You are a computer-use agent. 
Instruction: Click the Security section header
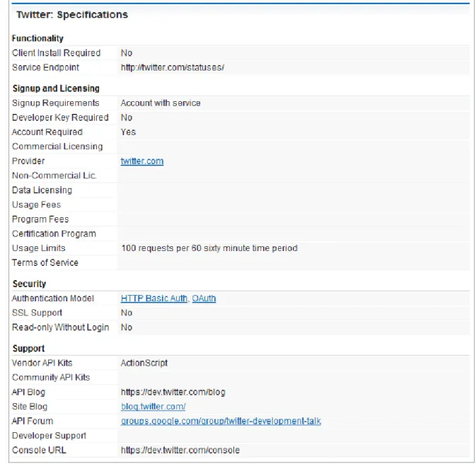(29, 284)
